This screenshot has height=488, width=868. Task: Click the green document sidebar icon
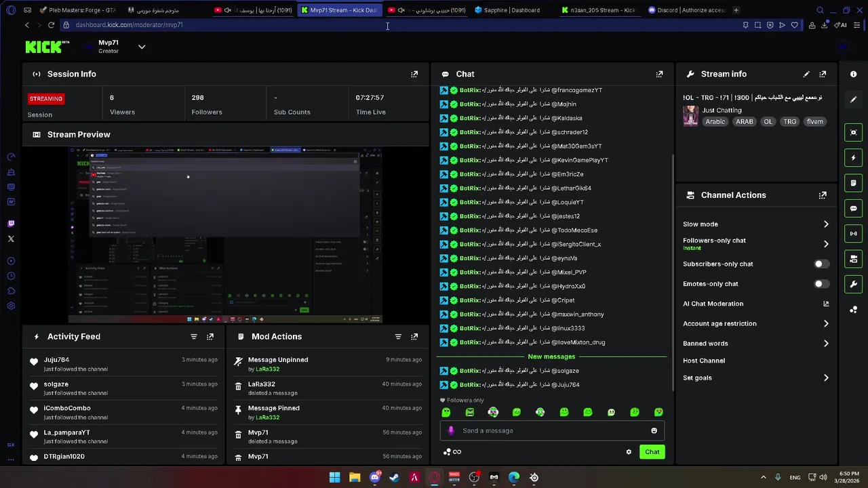click(854, 183)
